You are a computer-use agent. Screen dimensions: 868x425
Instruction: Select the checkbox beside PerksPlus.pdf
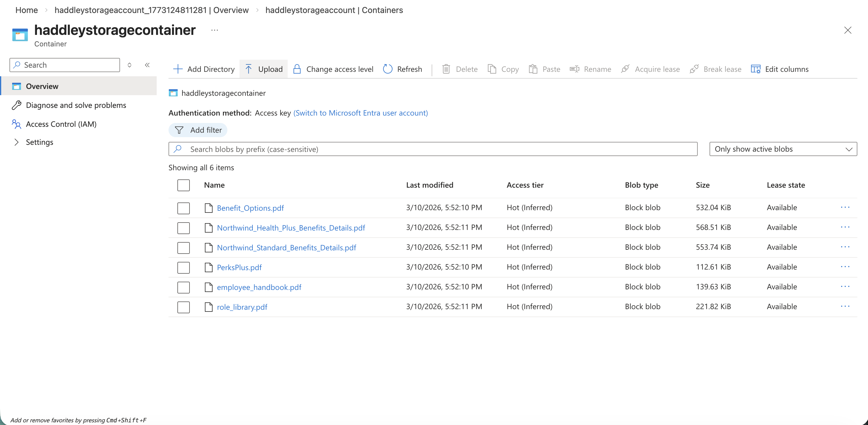[x=183, y=267]
